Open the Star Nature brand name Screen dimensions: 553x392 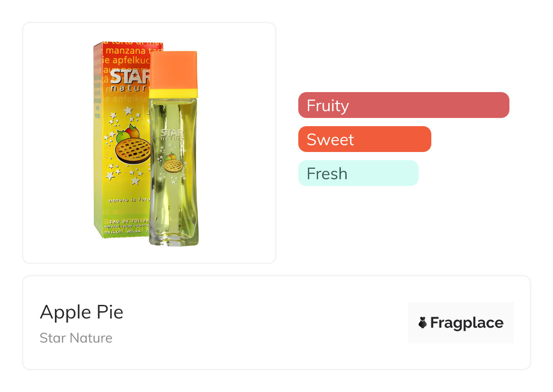[76, 338]
